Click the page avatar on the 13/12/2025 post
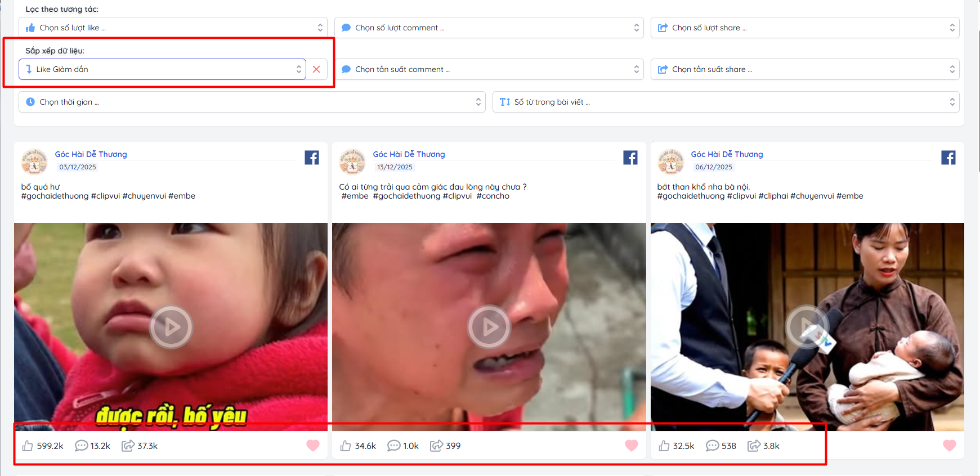The image size is (980, 476). (352, 161)
